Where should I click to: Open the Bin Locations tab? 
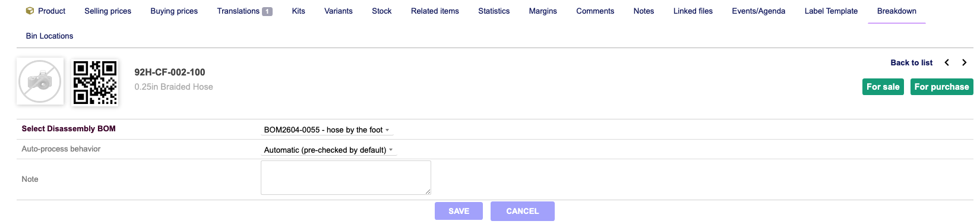(49, 36)
